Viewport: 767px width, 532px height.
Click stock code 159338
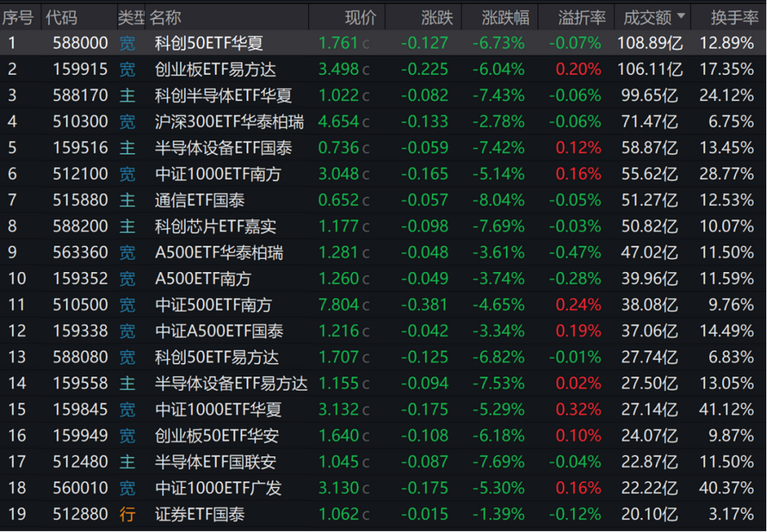81,331
